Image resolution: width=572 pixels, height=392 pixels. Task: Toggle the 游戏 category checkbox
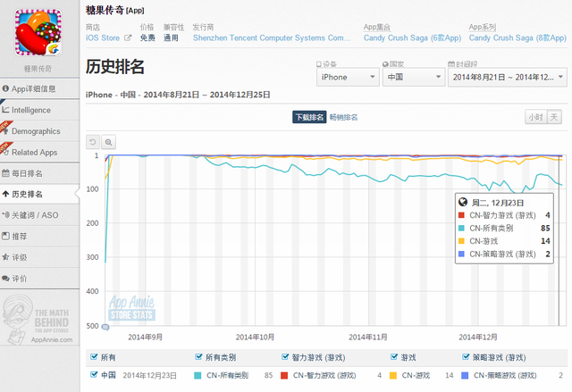pyautogui.click(x=394, y=356)
